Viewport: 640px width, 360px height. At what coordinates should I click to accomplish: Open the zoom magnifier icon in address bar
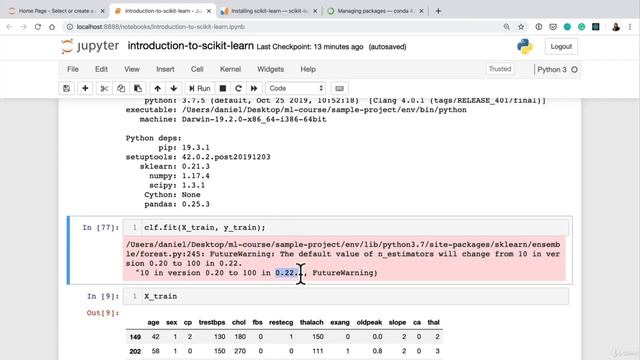(507, 27)
